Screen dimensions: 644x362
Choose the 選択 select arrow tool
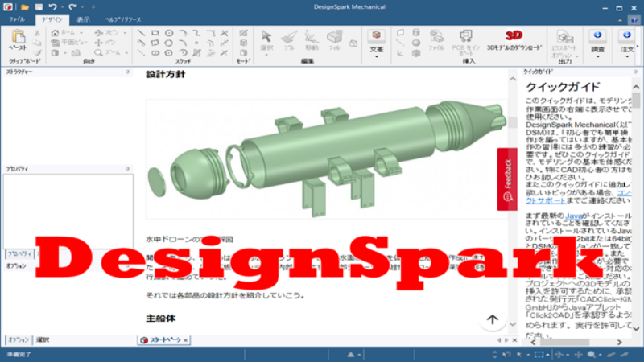point(266,41)
